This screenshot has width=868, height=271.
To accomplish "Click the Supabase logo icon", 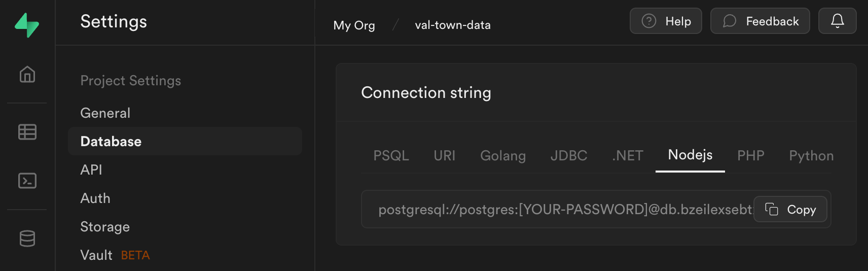I will coord(27,25).
